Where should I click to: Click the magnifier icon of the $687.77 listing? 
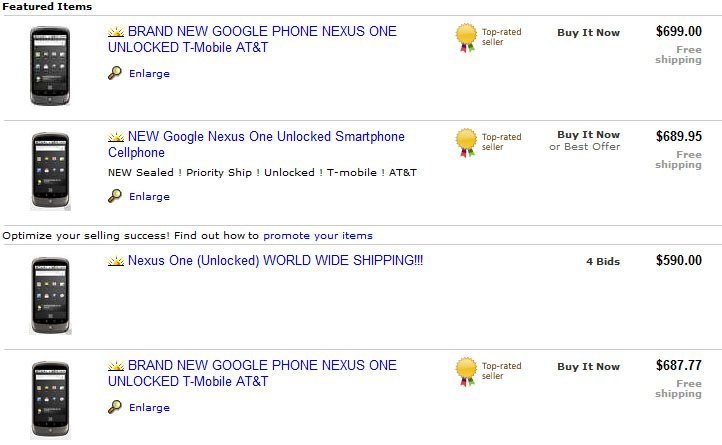[115, 407]
